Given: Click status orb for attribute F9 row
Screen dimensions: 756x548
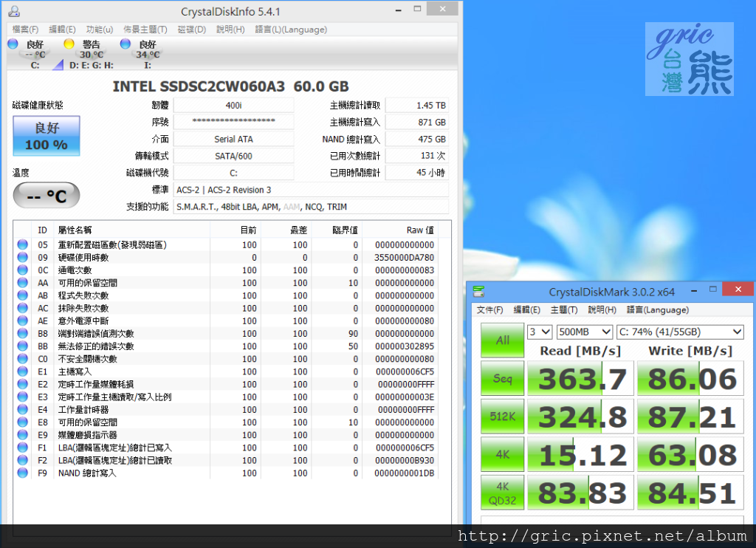Looking at the screenshot, I should [23, 473].
